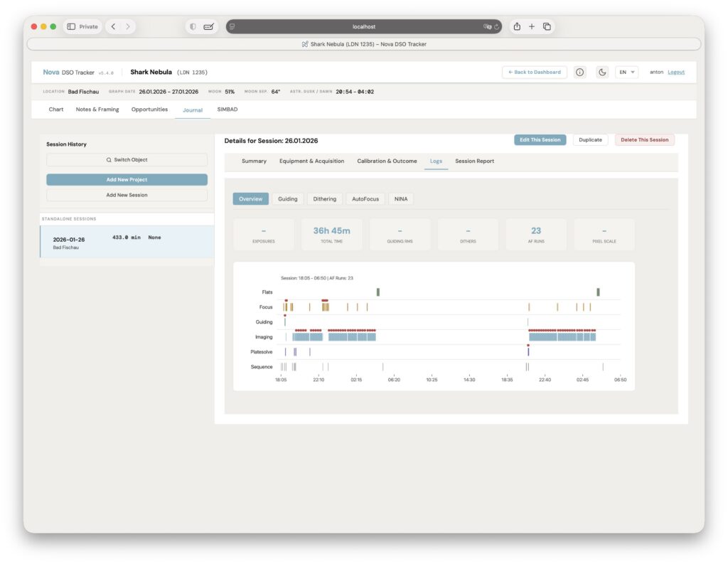Open a new tab with the plus icon
The height and width of the screenshot is (564, 728).
pos(532,26)
